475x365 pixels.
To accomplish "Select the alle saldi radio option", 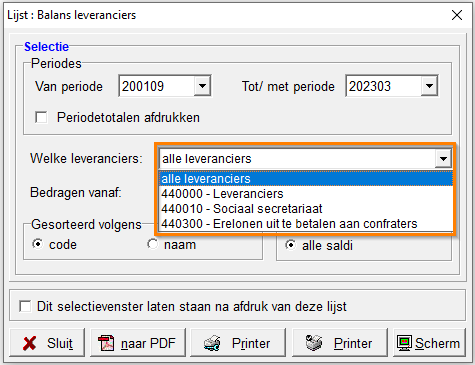I will tap(291, 245).
